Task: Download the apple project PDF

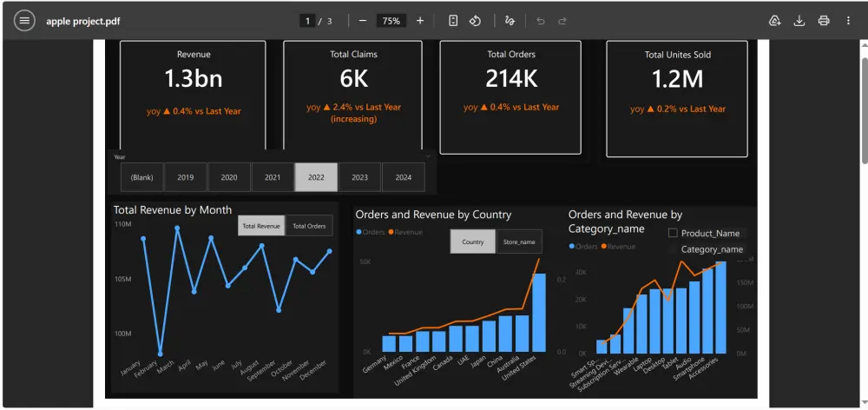Action: pos(799,21)
